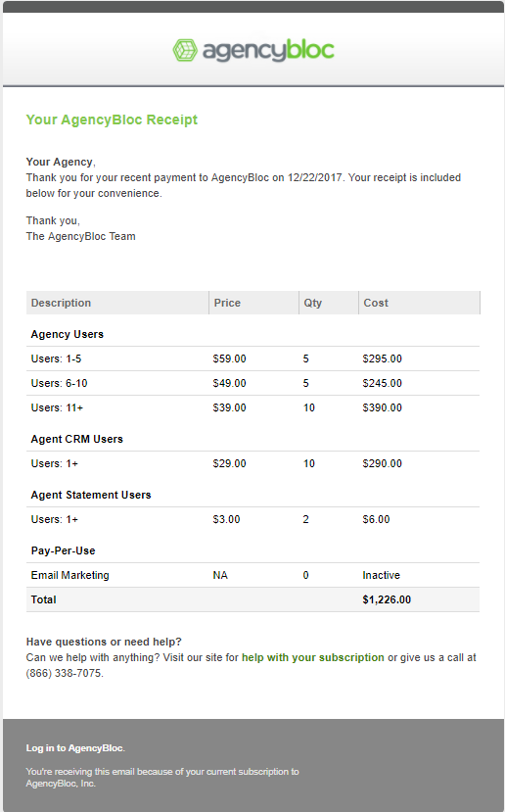
Task: Click the Agent Statement Users section title
Action: [x=91, y=495]
